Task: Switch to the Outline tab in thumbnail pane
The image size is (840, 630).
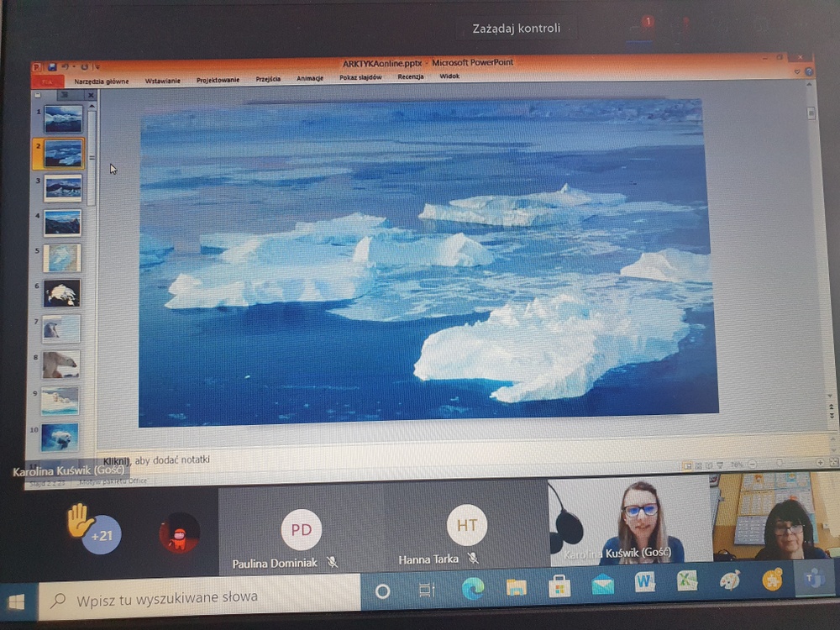Action: coord(65,96)
